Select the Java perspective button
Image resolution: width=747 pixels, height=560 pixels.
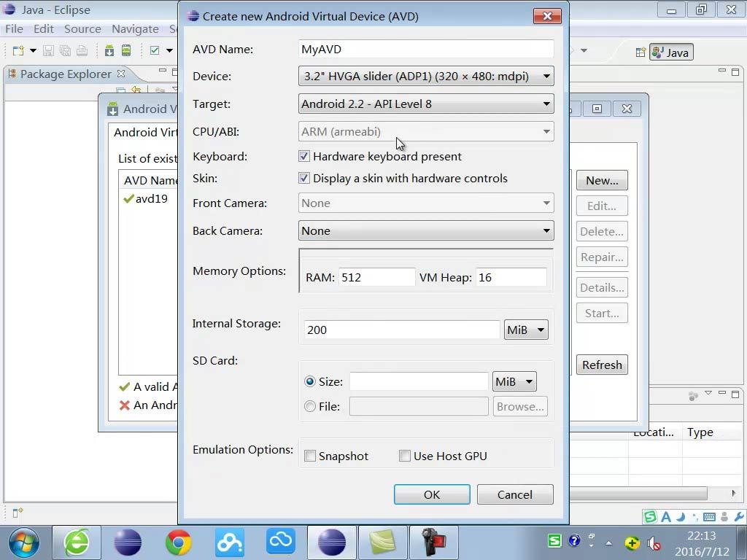pos(671,52)
